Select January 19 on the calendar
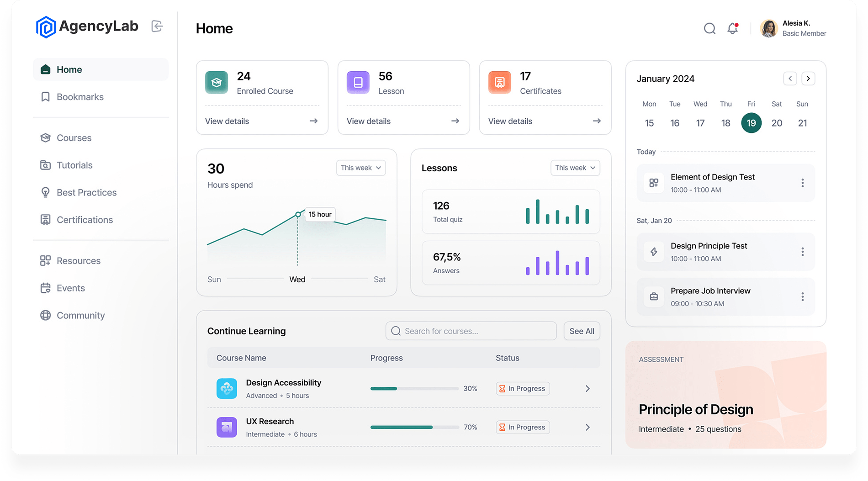868x481 pixels. [x=751, y=123]
